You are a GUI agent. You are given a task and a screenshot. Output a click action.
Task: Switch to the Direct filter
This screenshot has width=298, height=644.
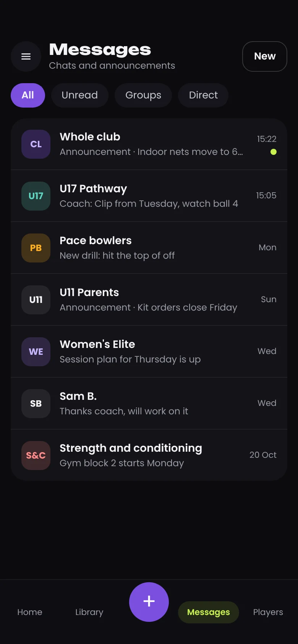[203, 95]
